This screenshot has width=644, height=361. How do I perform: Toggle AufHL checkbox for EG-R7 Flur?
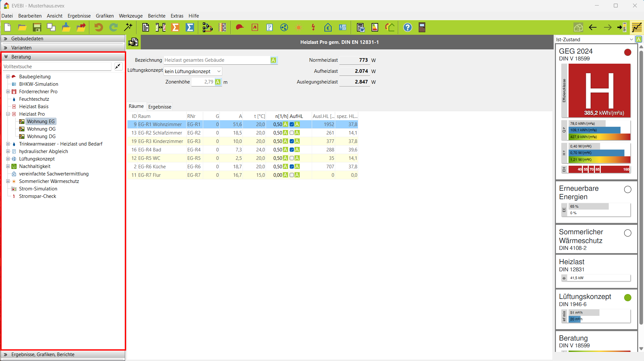click(x=292, y=175)
